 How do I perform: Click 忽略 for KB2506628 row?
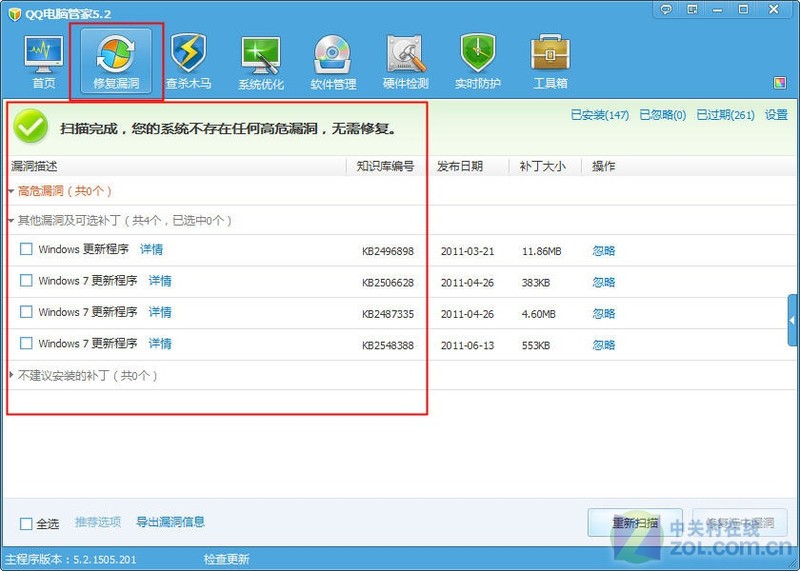coord(604,282)
